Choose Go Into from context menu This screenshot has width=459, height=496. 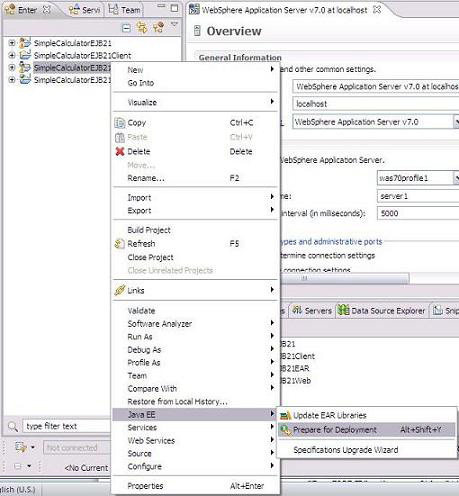click(x=196, y=83)
